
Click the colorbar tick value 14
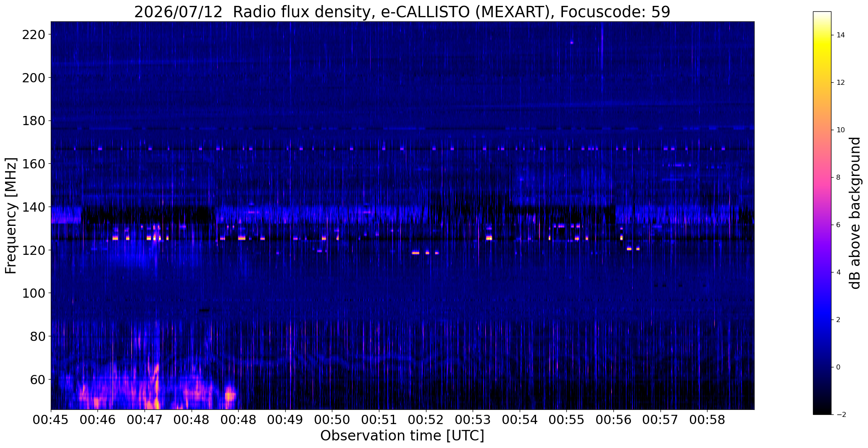[841, 35]
